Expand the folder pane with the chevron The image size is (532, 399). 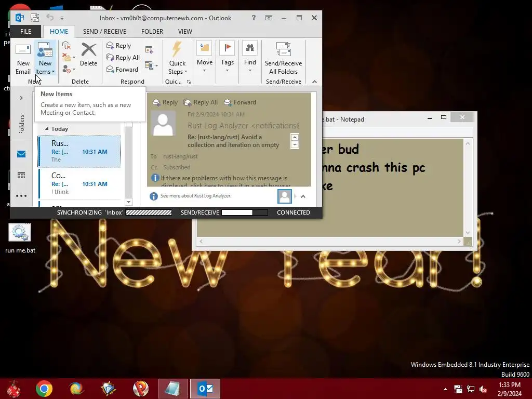tap(21, 98)
